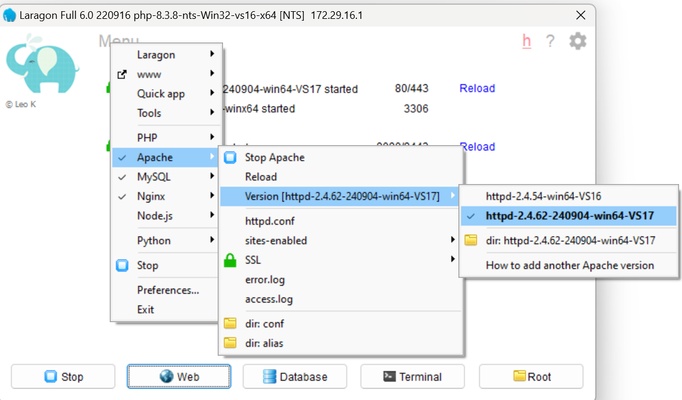Open the dir: conf folder
Viewport: 682px width, 400px height.
click(265, 324)
